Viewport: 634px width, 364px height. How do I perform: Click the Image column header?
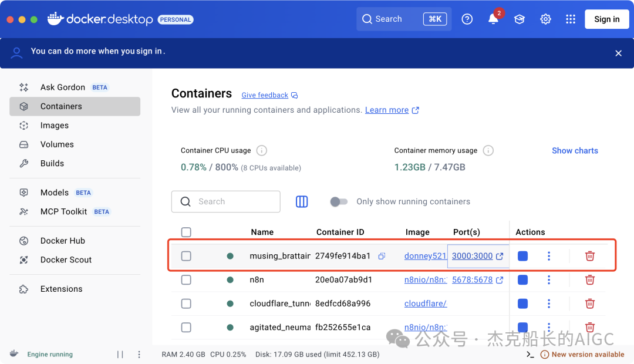pos(417,232)
